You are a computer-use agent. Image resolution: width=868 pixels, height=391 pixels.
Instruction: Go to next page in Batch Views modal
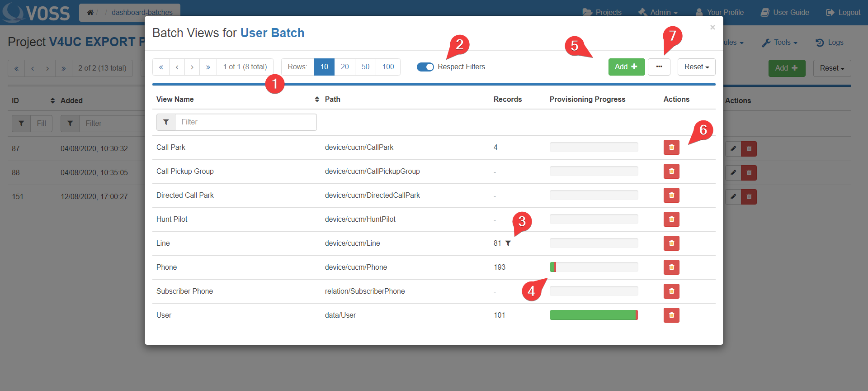tap(192, 67)
